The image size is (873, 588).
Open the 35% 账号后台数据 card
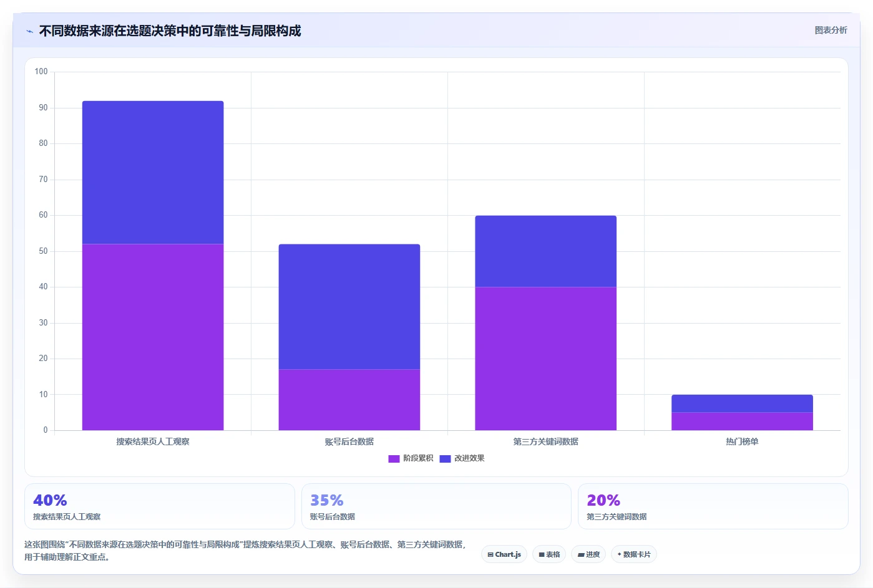436,506
